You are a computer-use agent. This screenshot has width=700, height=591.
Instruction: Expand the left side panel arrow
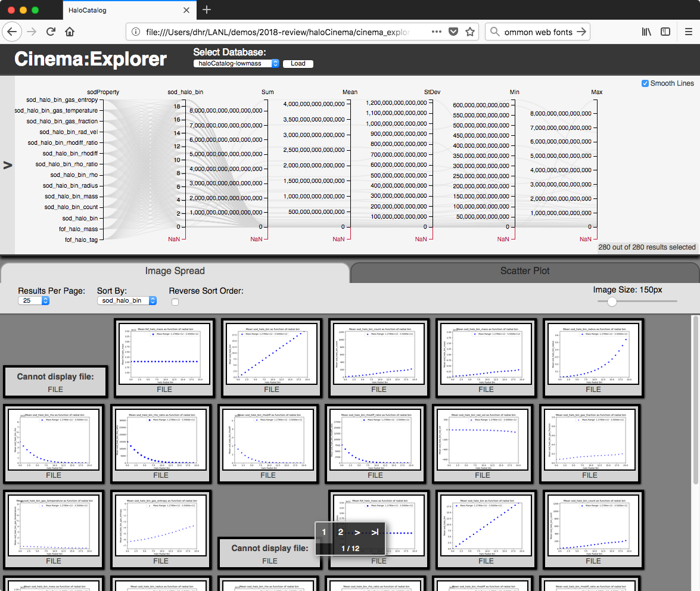(8, 165)
